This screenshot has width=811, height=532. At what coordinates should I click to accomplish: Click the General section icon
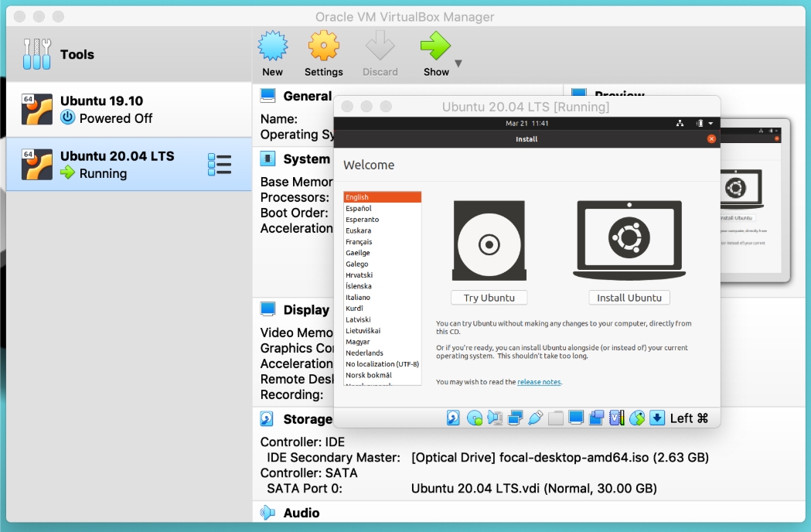268,96
